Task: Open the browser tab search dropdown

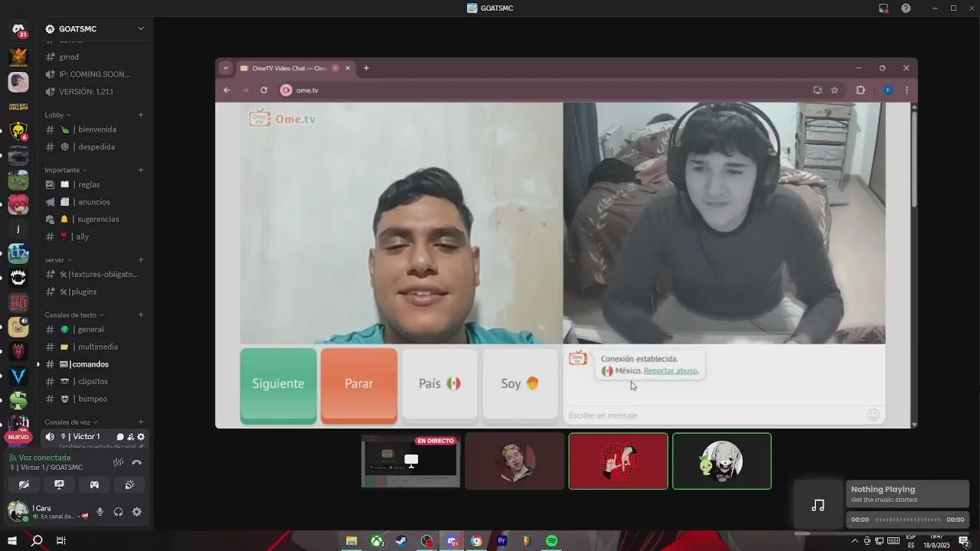Action: [x=225, y=68]
